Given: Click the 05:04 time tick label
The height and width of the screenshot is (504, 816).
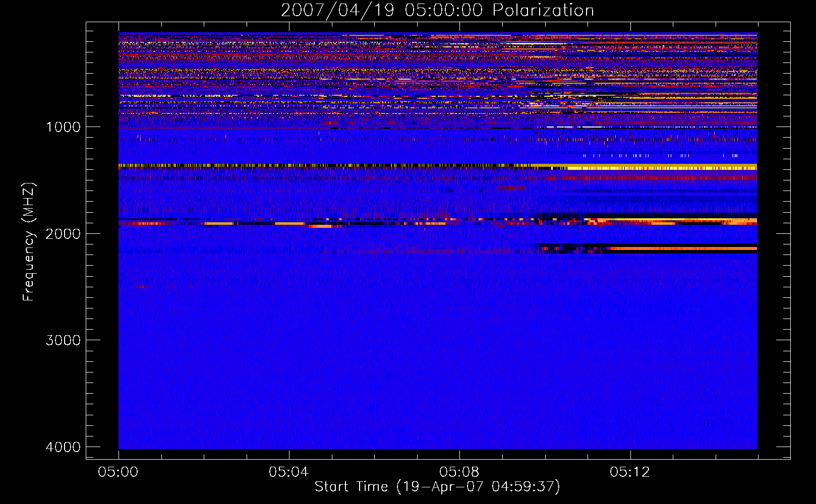Looking at the screenshot, I should [289, 472].
